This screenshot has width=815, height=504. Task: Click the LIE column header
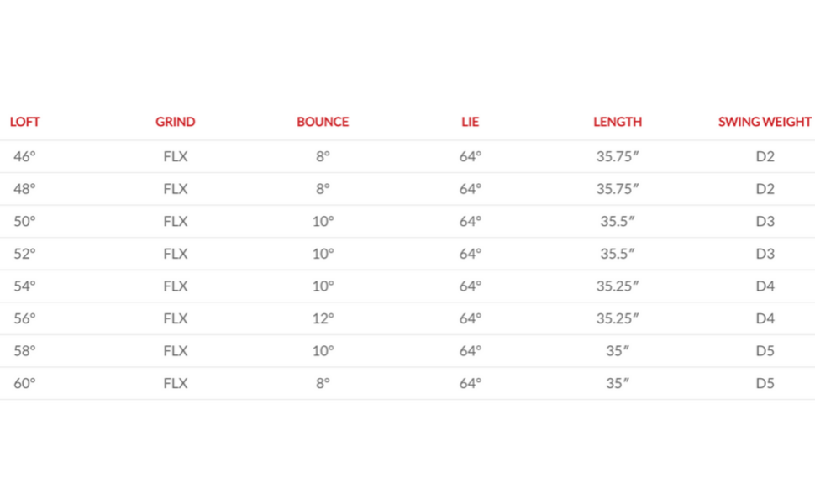[x=470, y=122]
